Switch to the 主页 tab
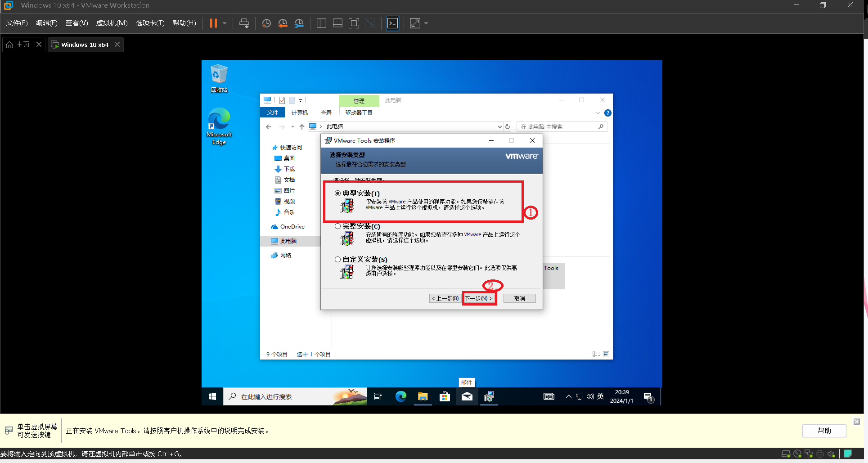The image size is (868, 463). pyautogui.click(x=18, y=45)
